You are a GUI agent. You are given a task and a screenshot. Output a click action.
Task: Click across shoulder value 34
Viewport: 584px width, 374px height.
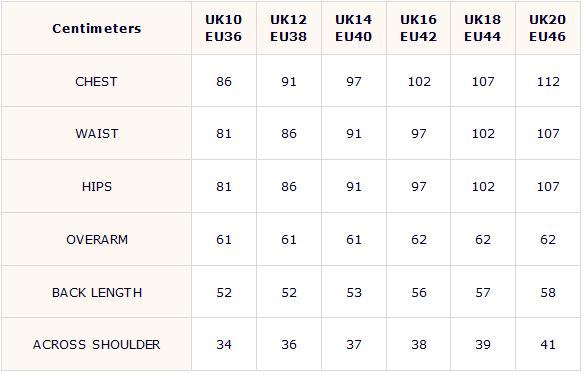pyautogui.click(x=224, y=345)
